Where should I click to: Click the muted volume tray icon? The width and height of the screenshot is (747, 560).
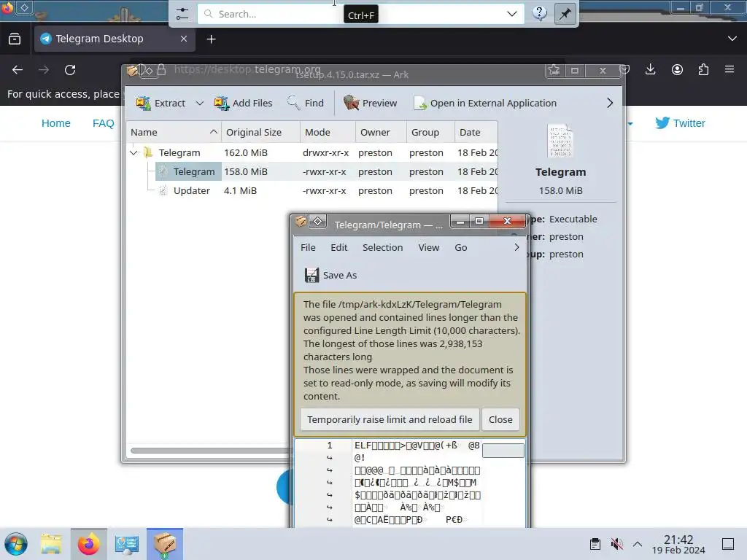[616, 544]
